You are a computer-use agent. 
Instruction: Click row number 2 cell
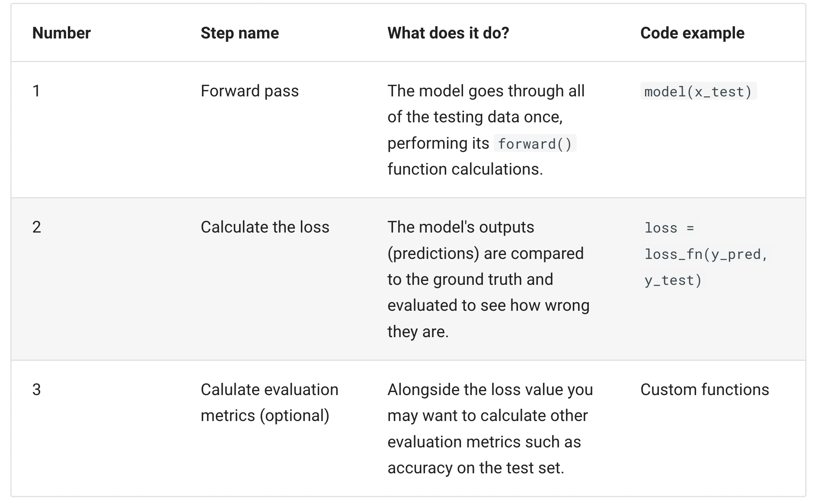(x=37, y=227)
